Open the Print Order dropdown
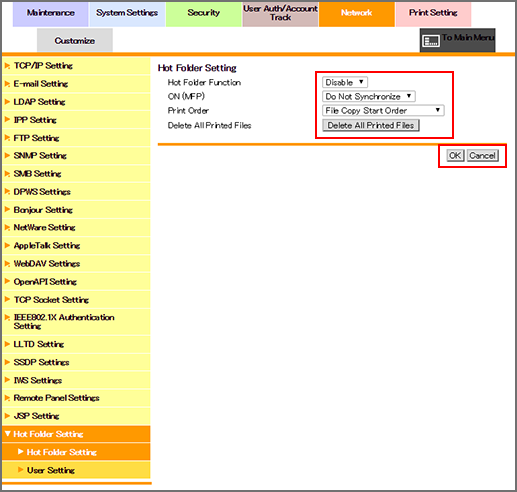Image resolution: width=517 pixels, height=492 pixels. [383, 110]
